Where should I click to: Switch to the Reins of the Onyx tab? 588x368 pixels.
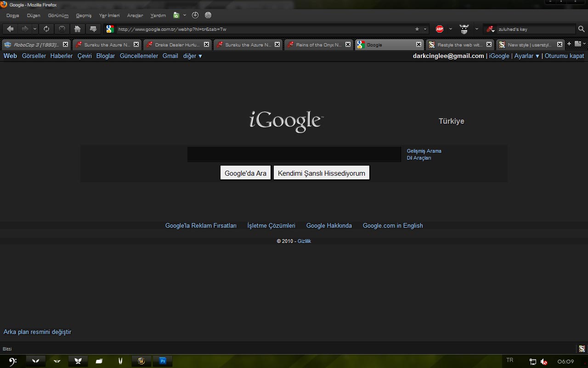click(x=318, y=45)
